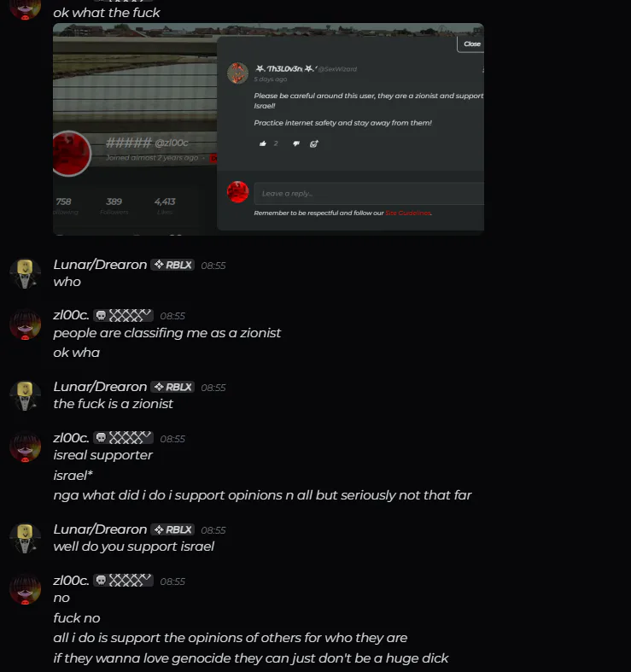631x672 pixels.
Task: Click the Close button in the screenshot
Action: (x=471, y=44)
